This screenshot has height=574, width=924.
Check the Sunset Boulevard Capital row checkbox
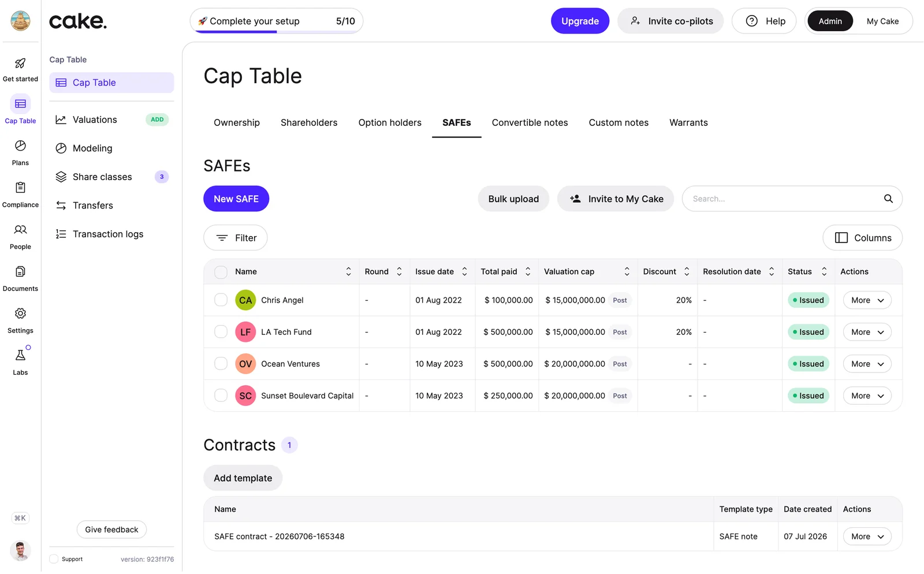tap(221, 396)
